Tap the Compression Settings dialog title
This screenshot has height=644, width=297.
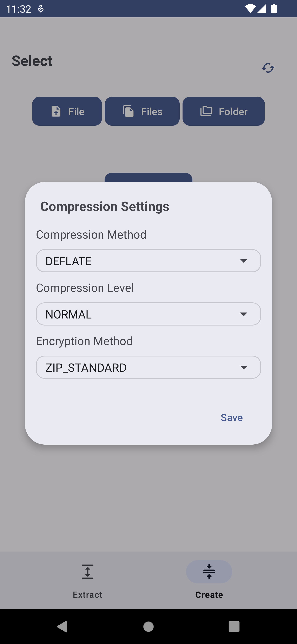(105, 206)
